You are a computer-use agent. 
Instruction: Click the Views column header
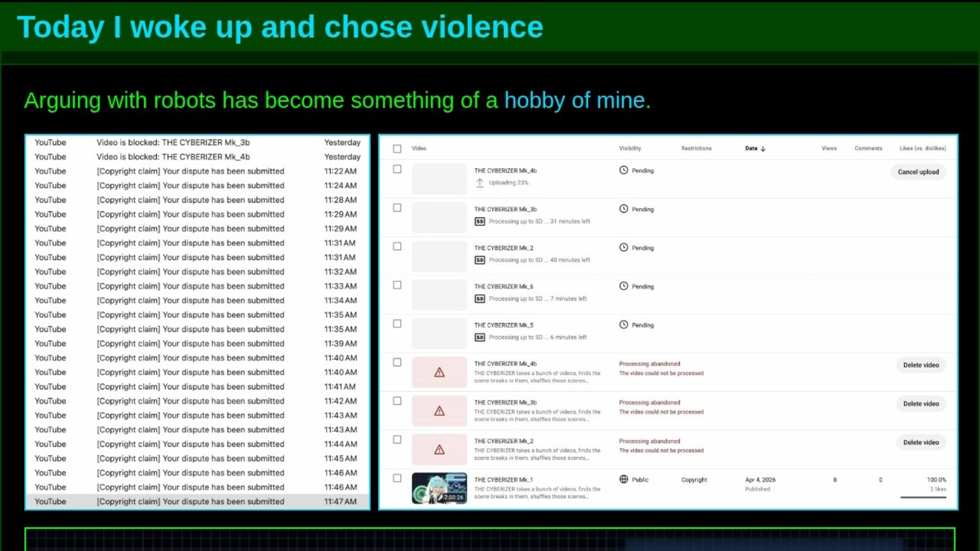coord(829,148)
